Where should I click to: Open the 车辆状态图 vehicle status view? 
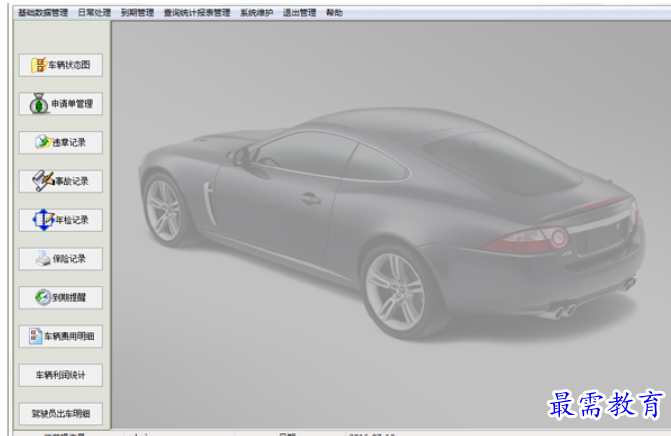coord(61,65)
